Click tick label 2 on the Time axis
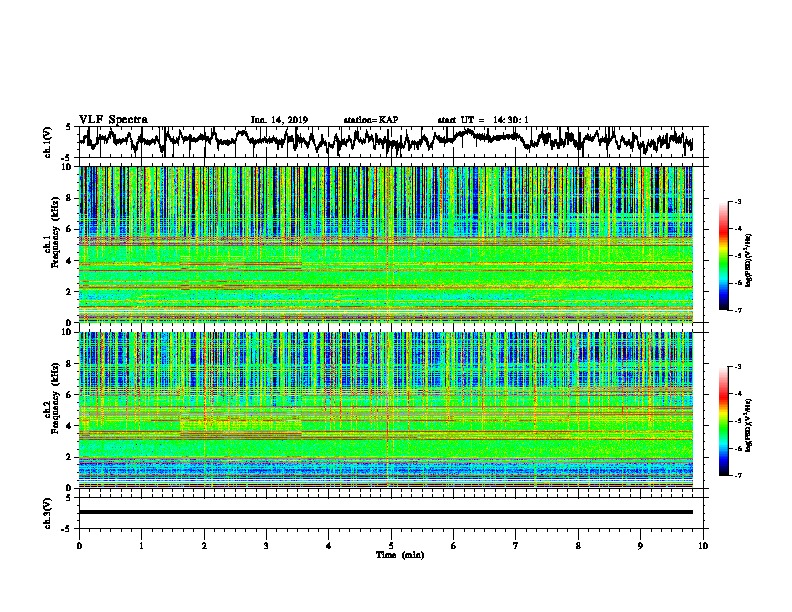This screenshot has height=612, width=792. click(x=204, y=546)
